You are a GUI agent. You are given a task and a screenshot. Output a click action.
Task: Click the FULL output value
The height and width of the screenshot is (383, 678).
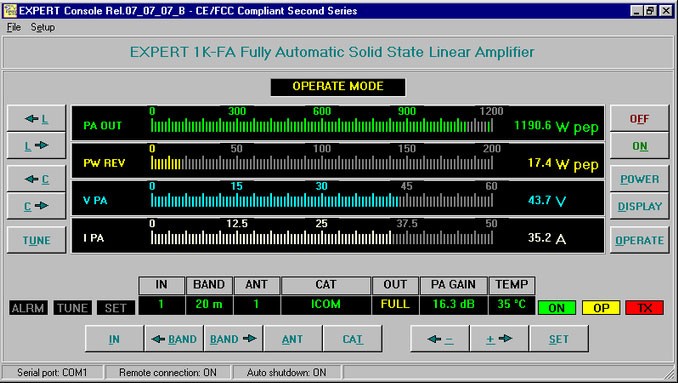[x=395, y=304]
